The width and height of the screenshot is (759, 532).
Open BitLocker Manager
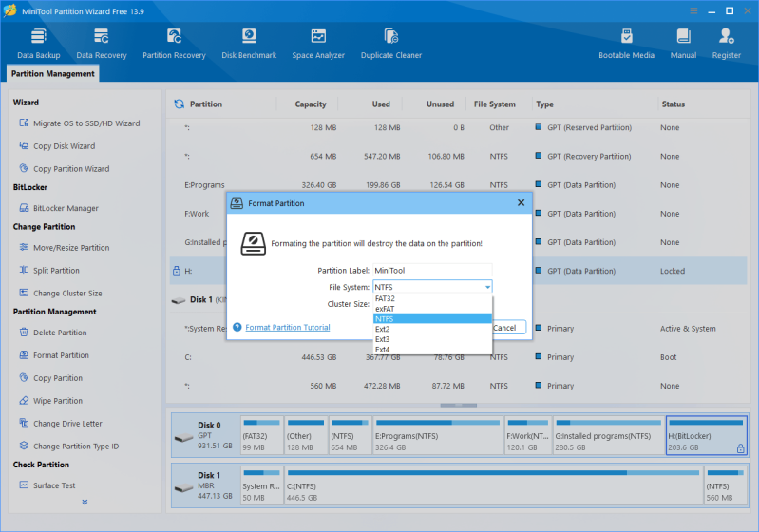coord(59,208)
